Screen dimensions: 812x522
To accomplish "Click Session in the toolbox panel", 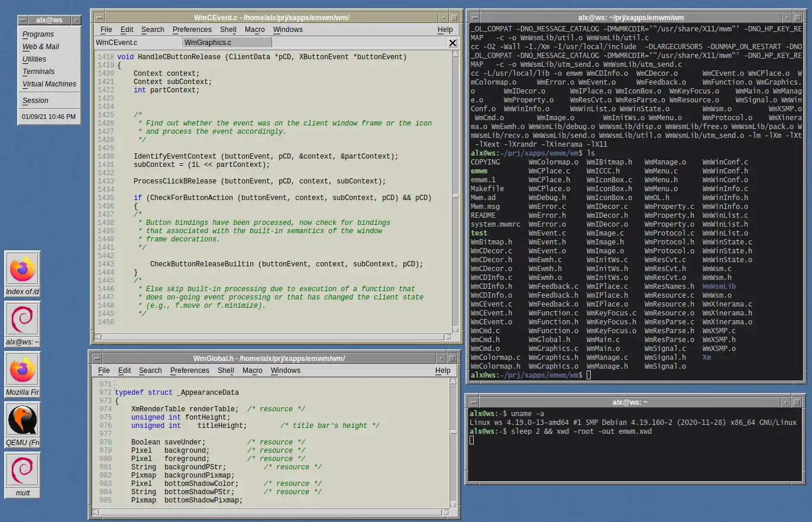I will click(35, 101).
